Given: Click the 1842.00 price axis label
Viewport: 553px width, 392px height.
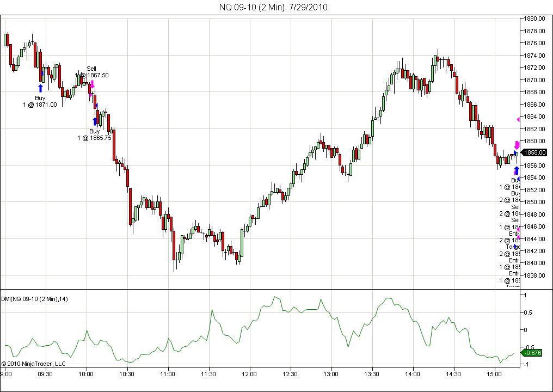Looking at the screenshot, I should (x=534, y=251).
